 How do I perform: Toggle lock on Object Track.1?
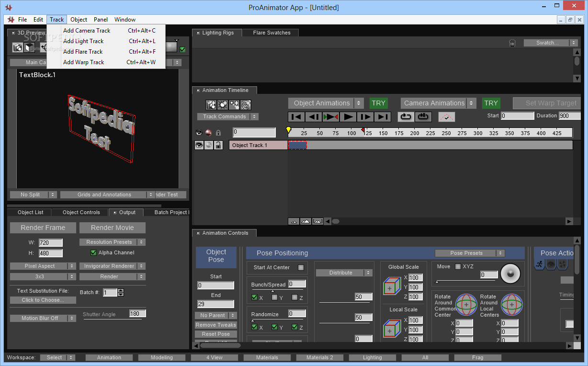[218, 145]
